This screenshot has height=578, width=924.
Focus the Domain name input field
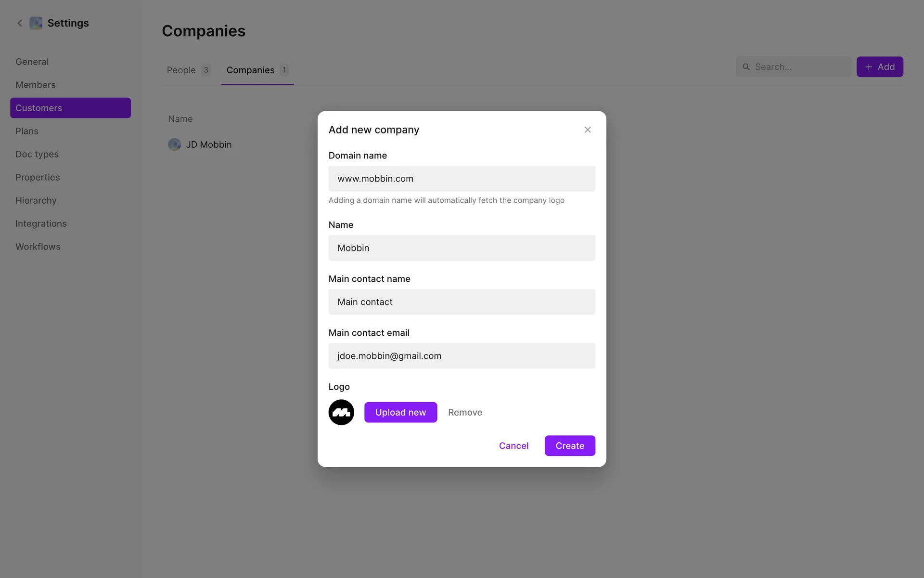click(x=462, y=179)
